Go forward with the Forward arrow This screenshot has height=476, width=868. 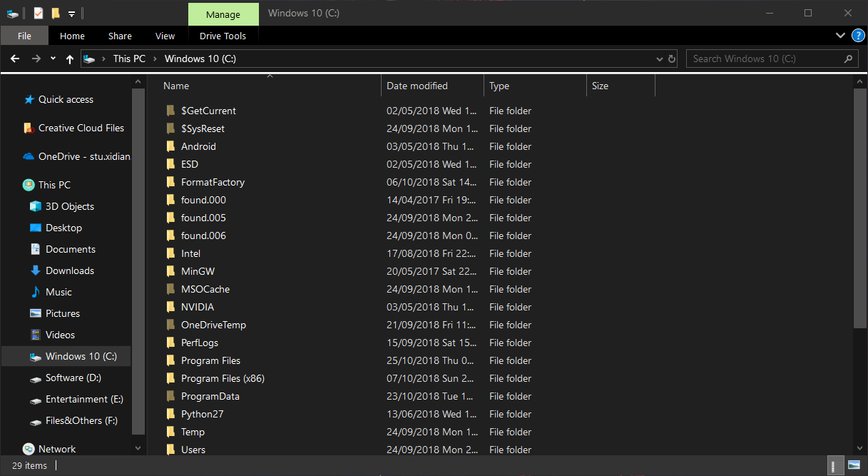pyautogui.click(x=36, y=59)
